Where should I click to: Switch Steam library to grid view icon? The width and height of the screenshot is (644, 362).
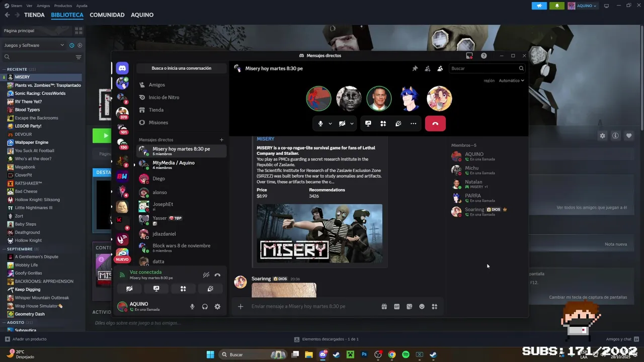(78, 31)
